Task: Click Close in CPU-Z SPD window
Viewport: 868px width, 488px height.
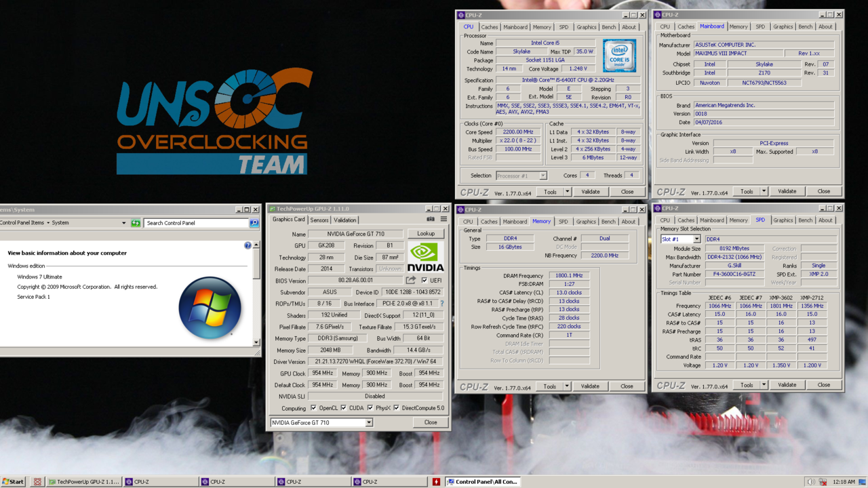Action: [x=823, y=385]
